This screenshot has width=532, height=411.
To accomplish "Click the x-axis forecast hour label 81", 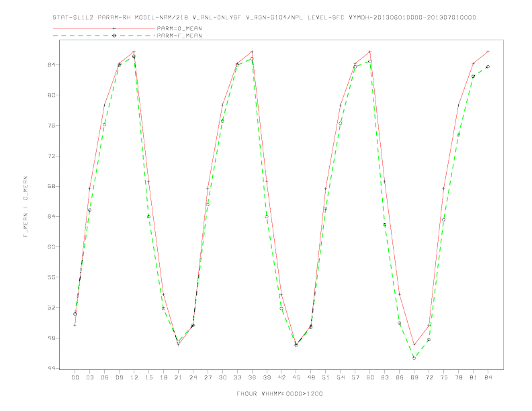I will coord(474,377).
